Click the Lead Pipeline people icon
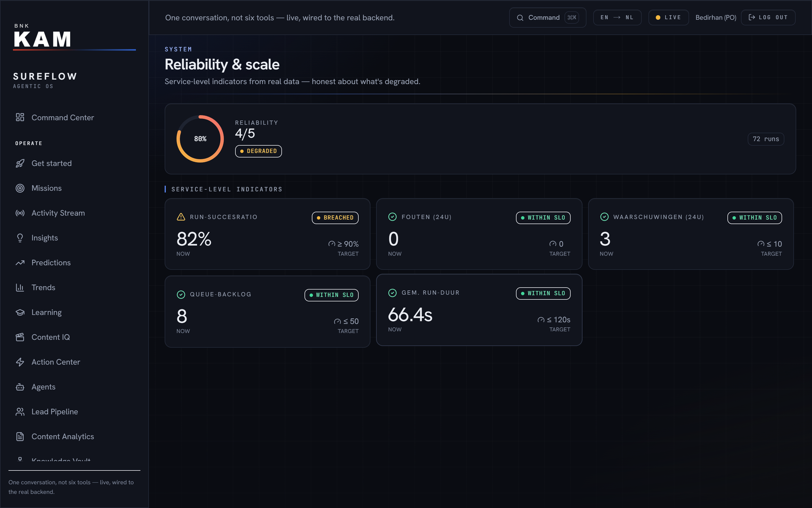 pyautogui.click(x=20, y=412)
